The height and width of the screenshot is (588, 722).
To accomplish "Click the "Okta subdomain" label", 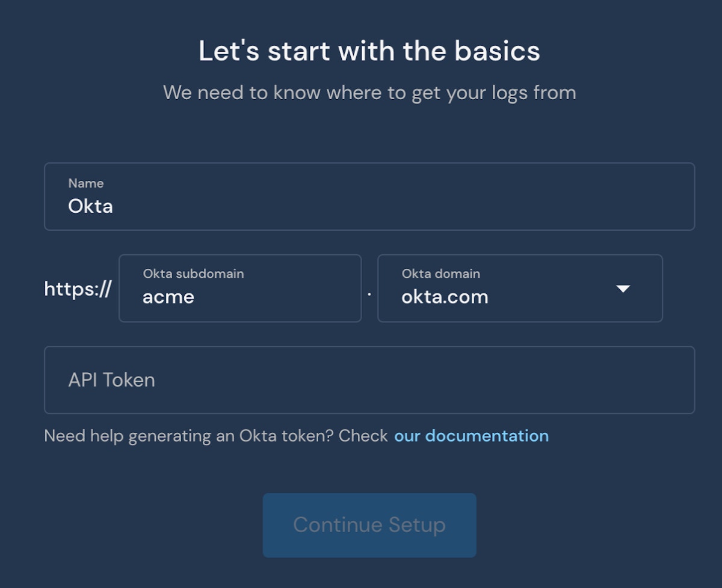I will [x=193, y=274].
